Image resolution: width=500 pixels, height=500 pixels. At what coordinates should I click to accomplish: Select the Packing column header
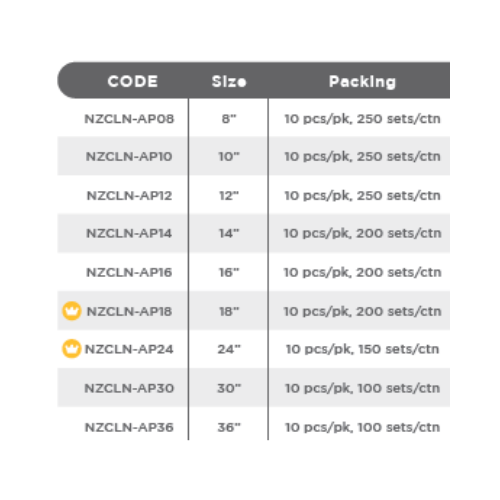362,82
